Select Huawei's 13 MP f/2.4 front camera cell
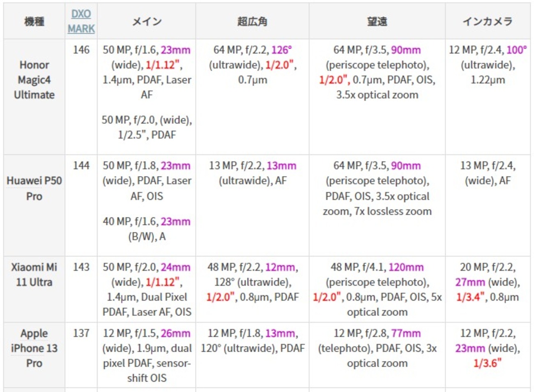This screenshot has height=392, width=534. click(x=488, y=173)
